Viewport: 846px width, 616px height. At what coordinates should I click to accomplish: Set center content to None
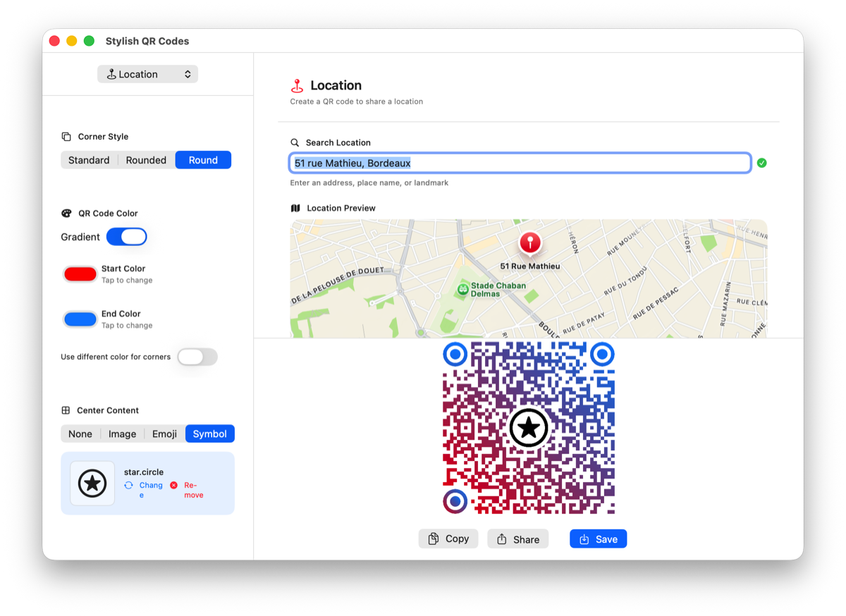pyautogui.click(x=80, y=434)
